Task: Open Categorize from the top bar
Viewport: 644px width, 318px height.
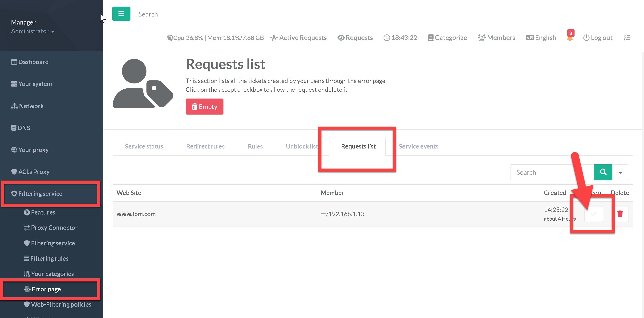Action: coord(447,38)
